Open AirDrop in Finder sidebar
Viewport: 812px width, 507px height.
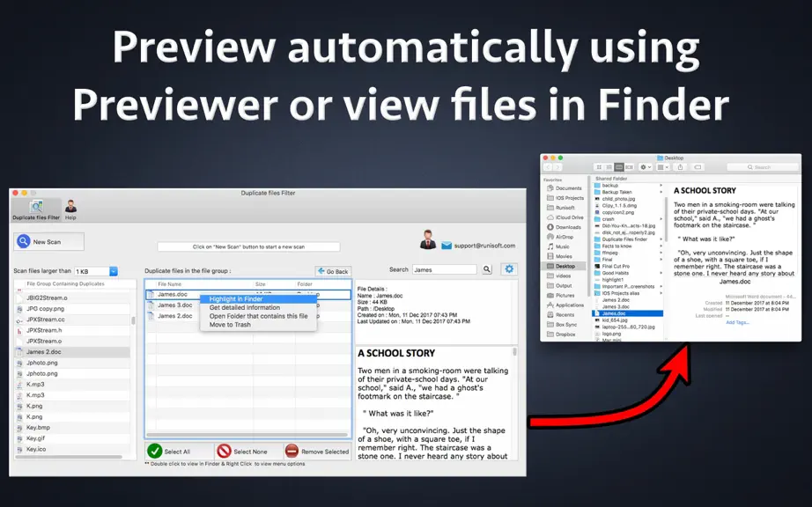tap(561, 237)
